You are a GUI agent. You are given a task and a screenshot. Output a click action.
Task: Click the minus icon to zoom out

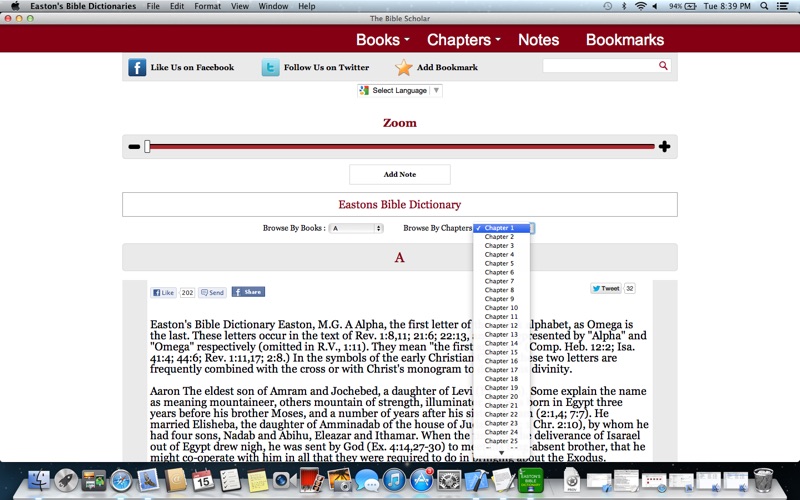[x=134, y=147]
